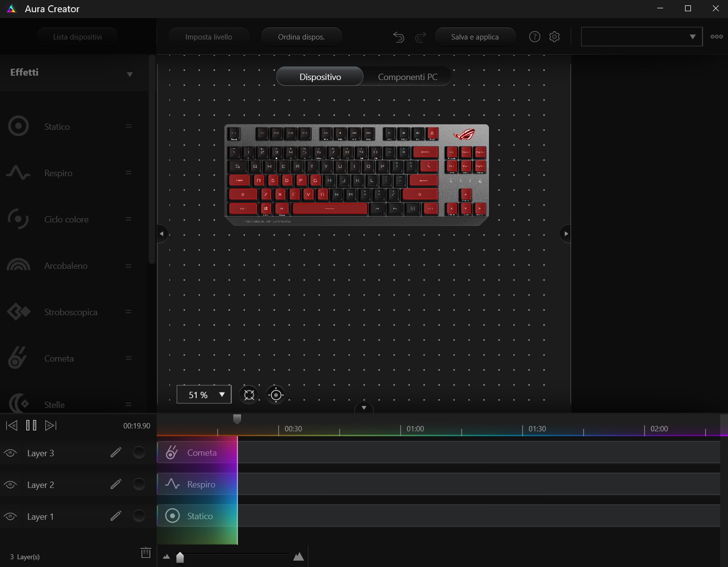Select the Statico clip on Layer 1
Viewport: 728px width, 567px height.
(197, 516)
